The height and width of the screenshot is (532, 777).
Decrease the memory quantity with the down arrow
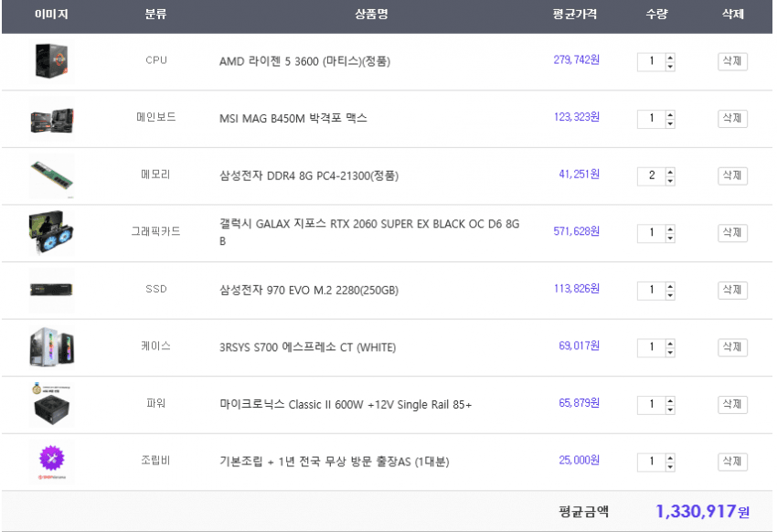tap(670, 180)
